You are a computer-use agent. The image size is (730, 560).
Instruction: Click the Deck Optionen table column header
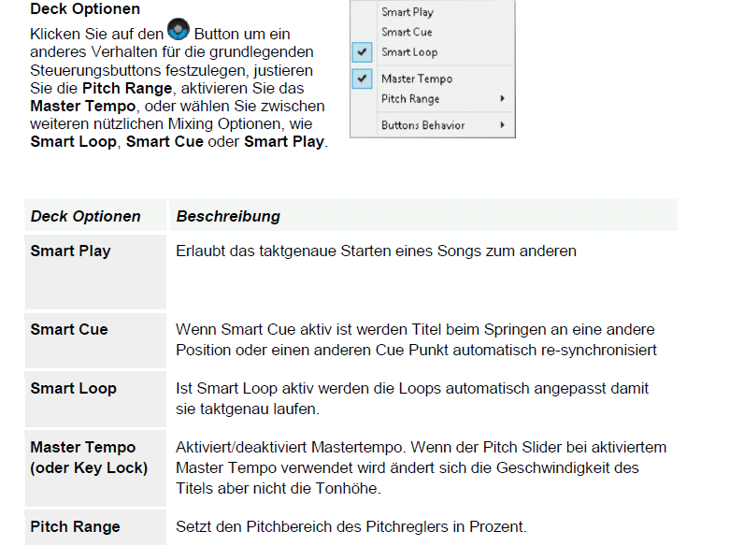click(x=85, y=216)
